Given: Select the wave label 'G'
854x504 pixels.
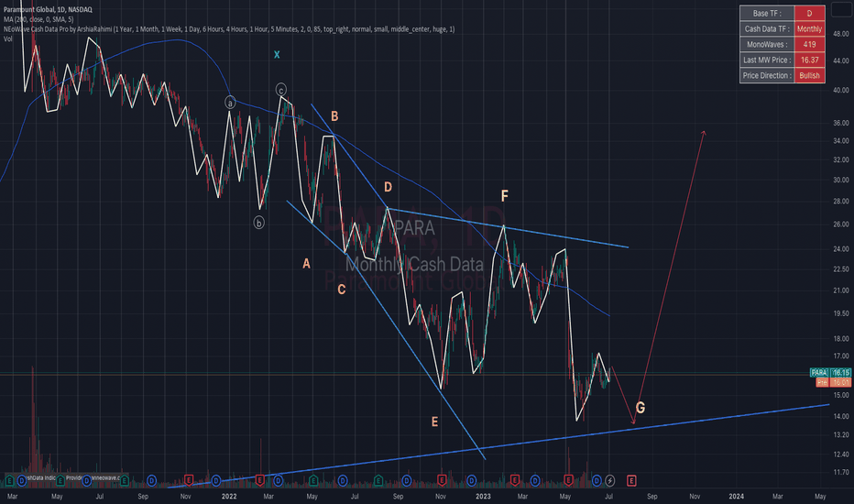Looking at the screenshot, I should click(640, 408).
